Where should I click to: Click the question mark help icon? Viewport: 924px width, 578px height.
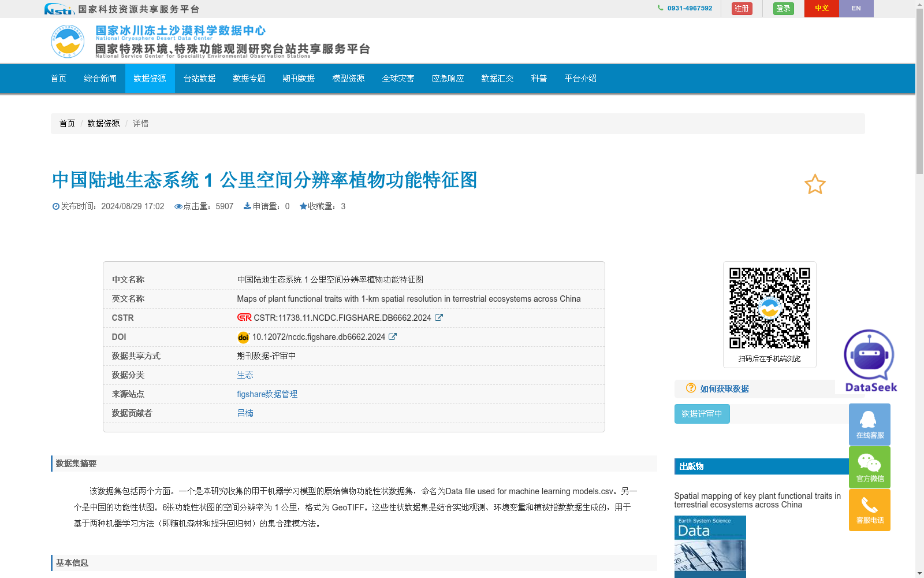click(691, 388)
